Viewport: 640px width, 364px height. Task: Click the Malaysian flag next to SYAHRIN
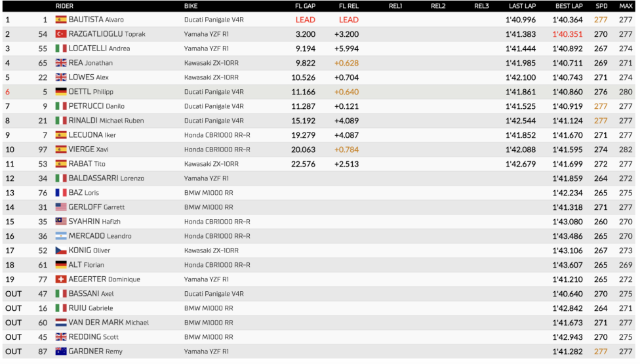61,221
